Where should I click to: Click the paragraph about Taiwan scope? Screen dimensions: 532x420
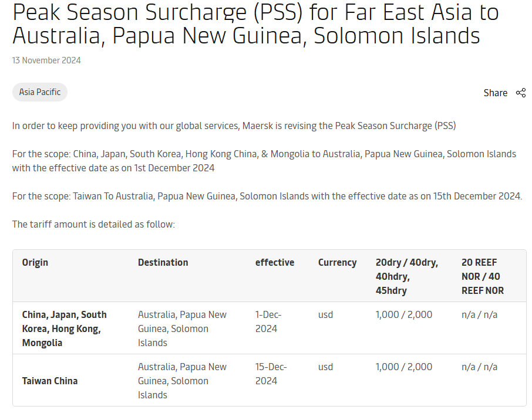267,197
